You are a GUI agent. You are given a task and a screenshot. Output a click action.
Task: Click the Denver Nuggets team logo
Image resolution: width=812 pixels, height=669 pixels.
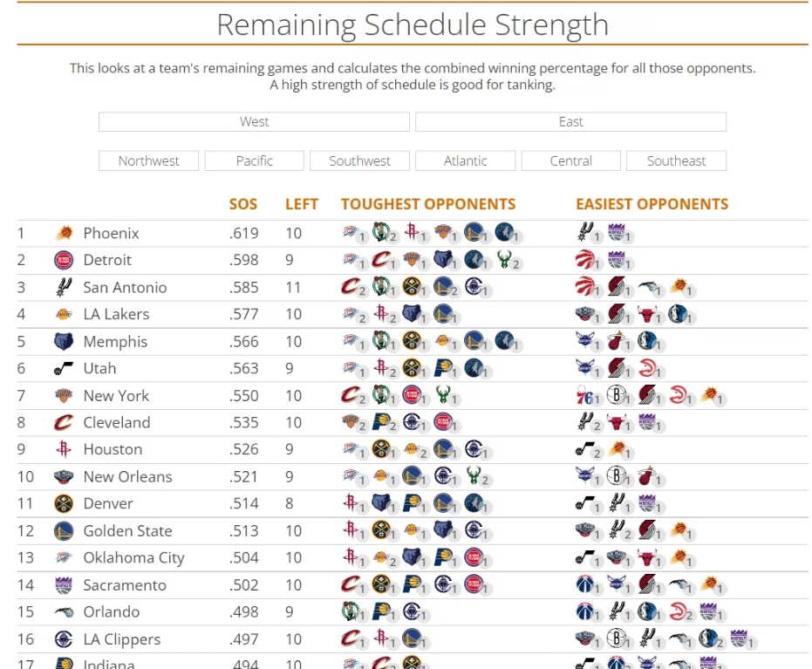click(64, 504)
